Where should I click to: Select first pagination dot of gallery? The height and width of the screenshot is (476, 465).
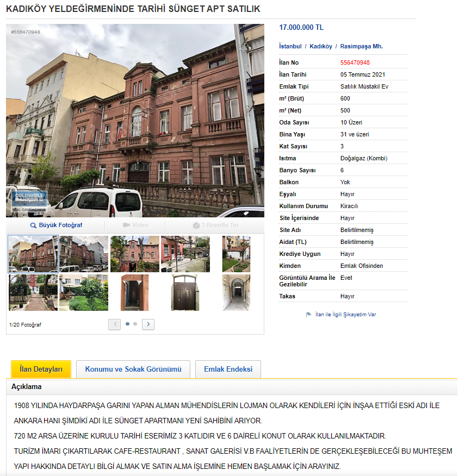tap(128, 324)
